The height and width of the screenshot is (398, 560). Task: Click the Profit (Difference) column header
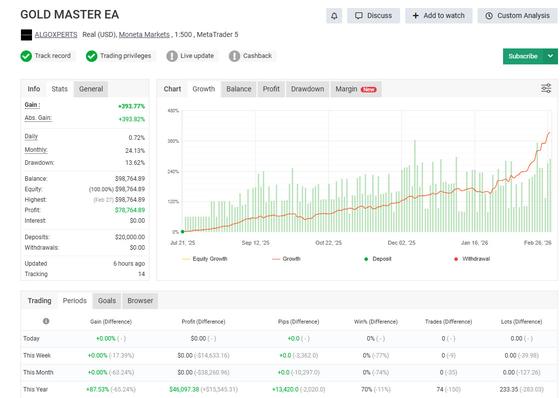click(204, 322)
